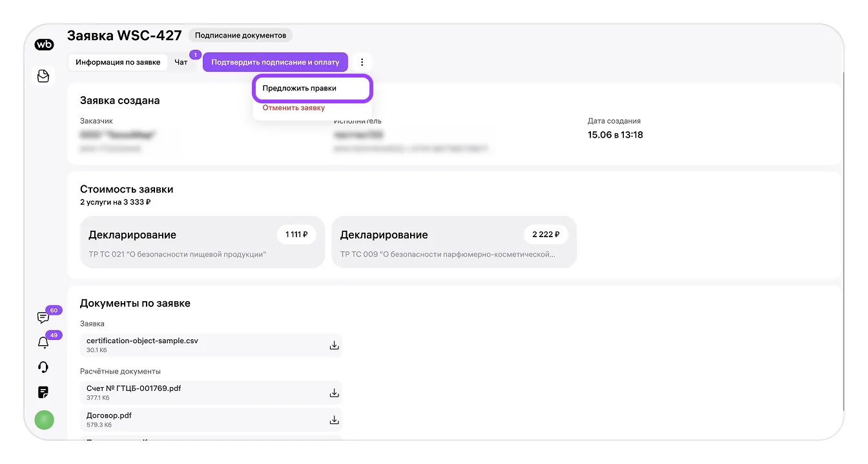Click the Подписание документов status badge
This screenshot has width=868, height=464.
241,36
